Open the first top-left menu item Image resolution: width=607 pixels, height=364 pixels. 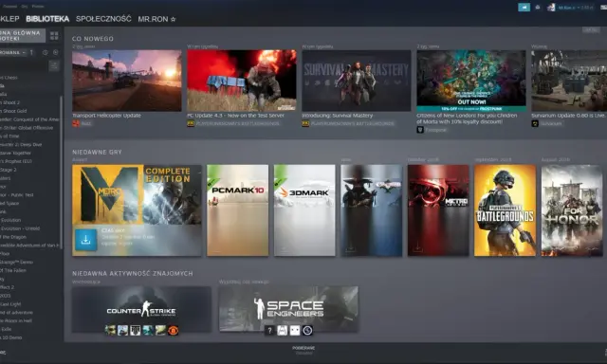pos(10,7)
